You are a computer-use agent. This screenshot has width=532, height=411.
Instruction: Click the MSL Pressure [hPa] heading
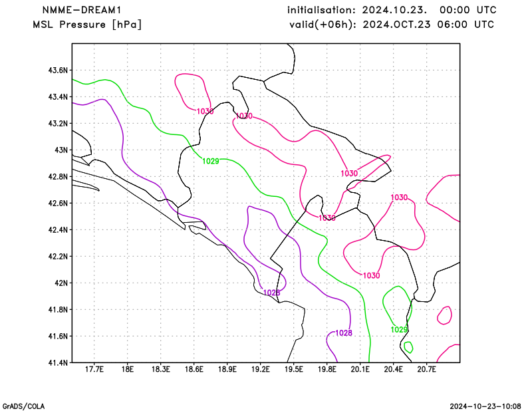click(x=87, y=25)
